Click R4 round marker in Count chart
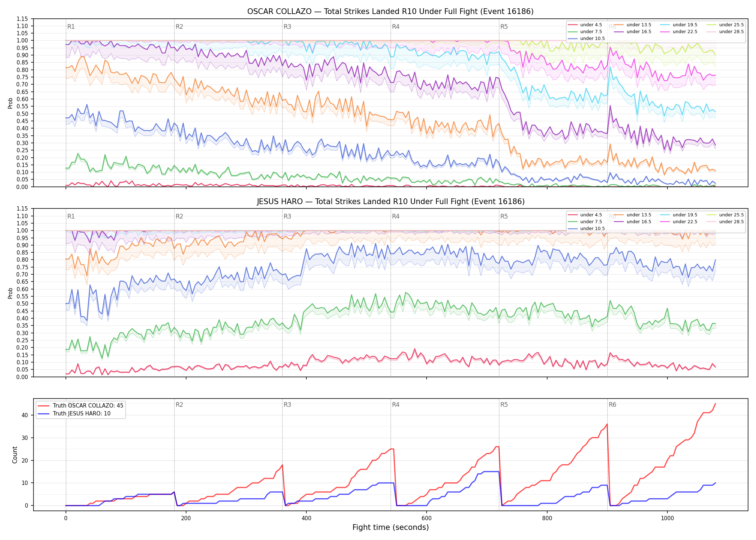This screenshot has width=756, height=540. coord(396,405)
